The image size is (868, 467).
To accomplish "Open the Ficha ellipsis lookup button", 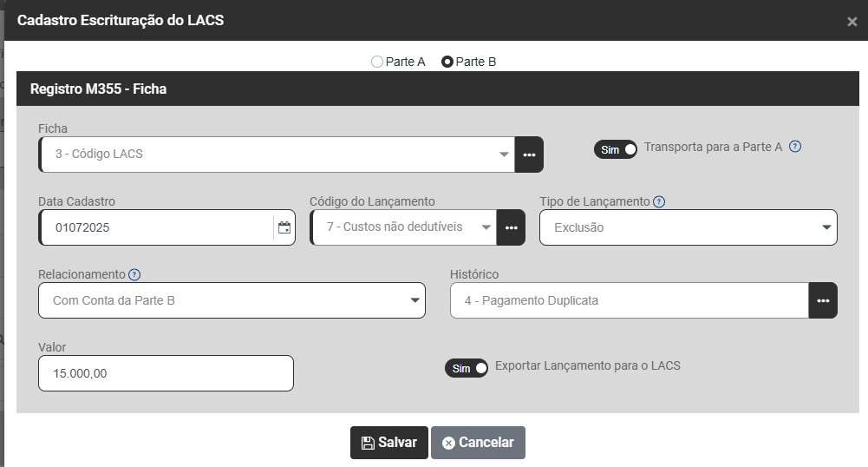I will 529,155.
